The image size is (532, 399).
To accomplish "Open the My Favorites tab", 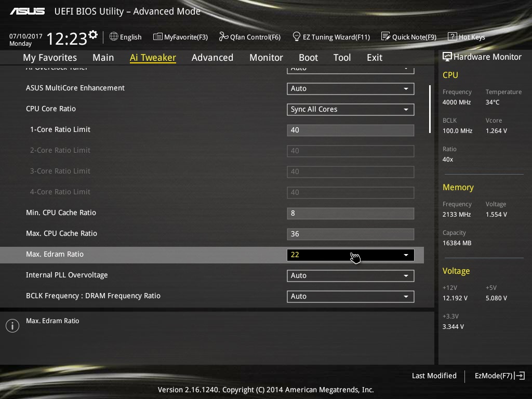I will (x=50, y=58).
